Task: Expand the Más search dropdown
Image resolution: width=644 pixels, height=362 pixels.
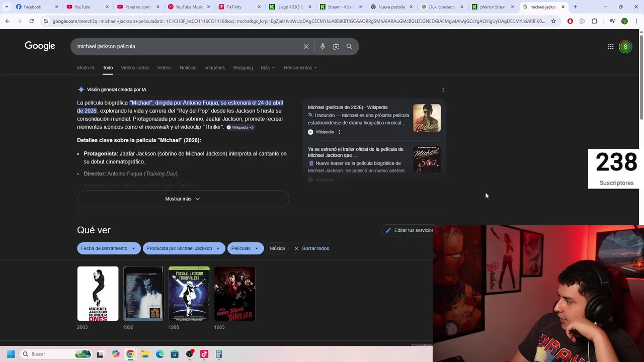Action: [x=268, y=67]
